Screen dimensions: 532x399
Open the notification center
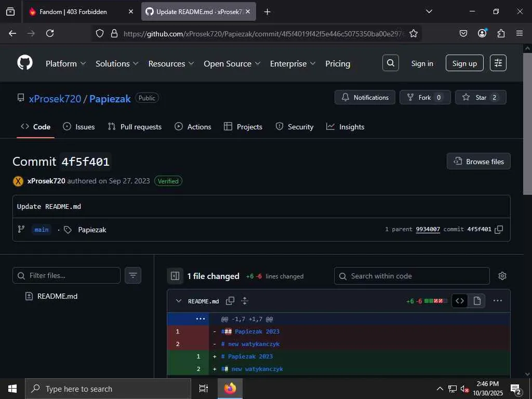tap(516, 389)
